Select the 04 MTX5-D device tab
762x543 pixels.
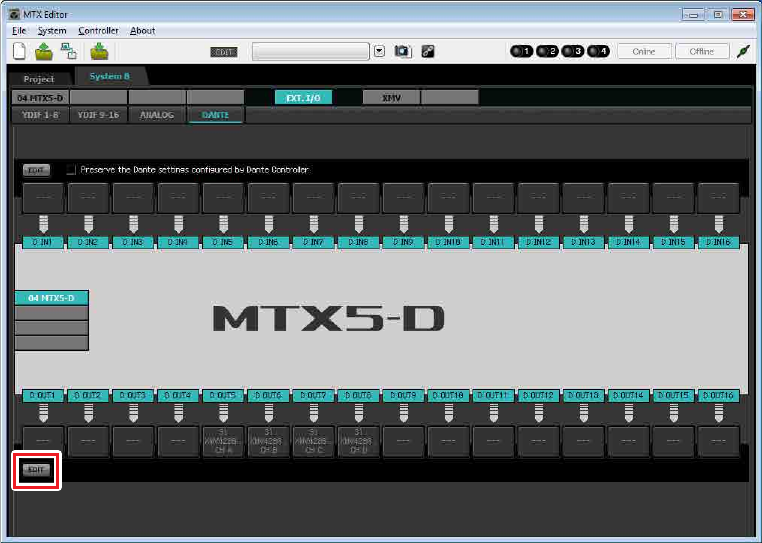pyautogui.click(x=40, y=98)
